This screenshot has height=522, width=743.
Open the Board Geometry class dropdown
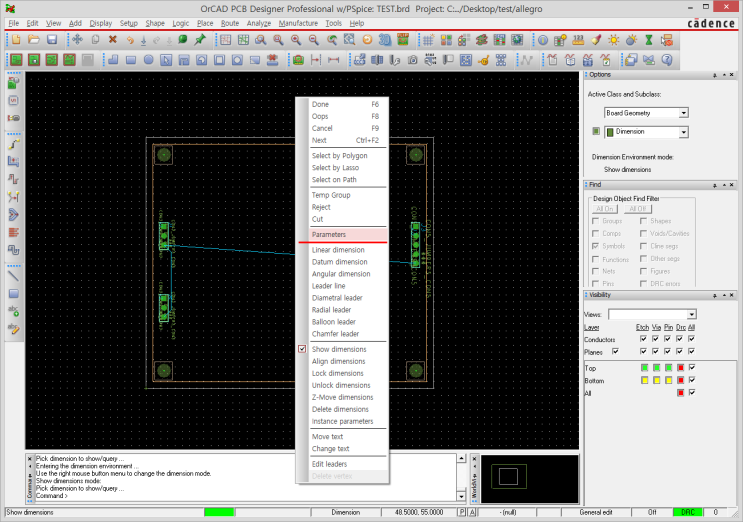(684, 113)
